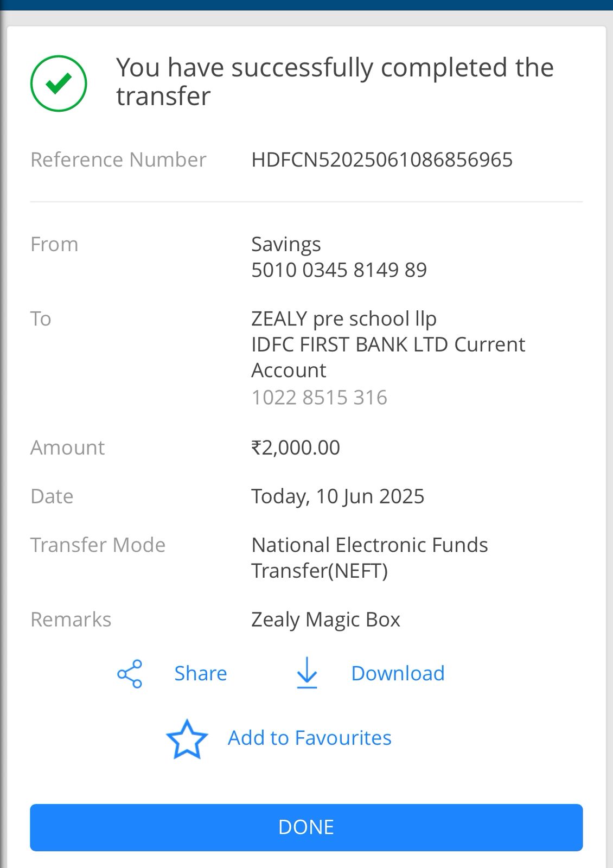Tap the download arrow icon

307,673
